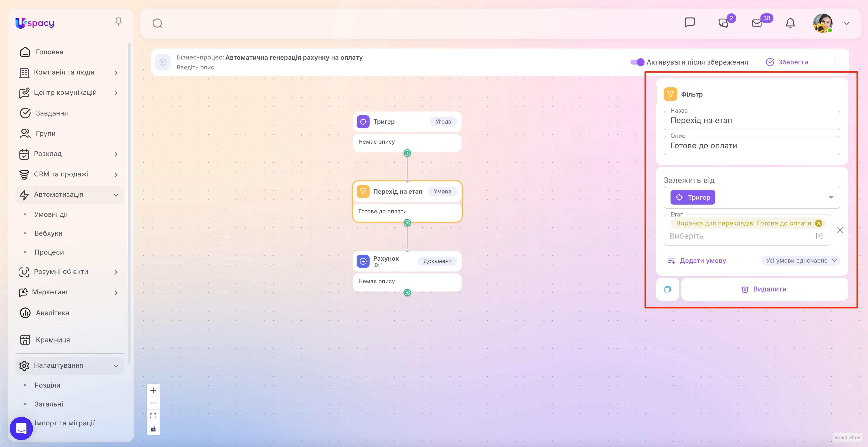
Task: Open Вебхуки in the sidebar
Action: [49, 233]
